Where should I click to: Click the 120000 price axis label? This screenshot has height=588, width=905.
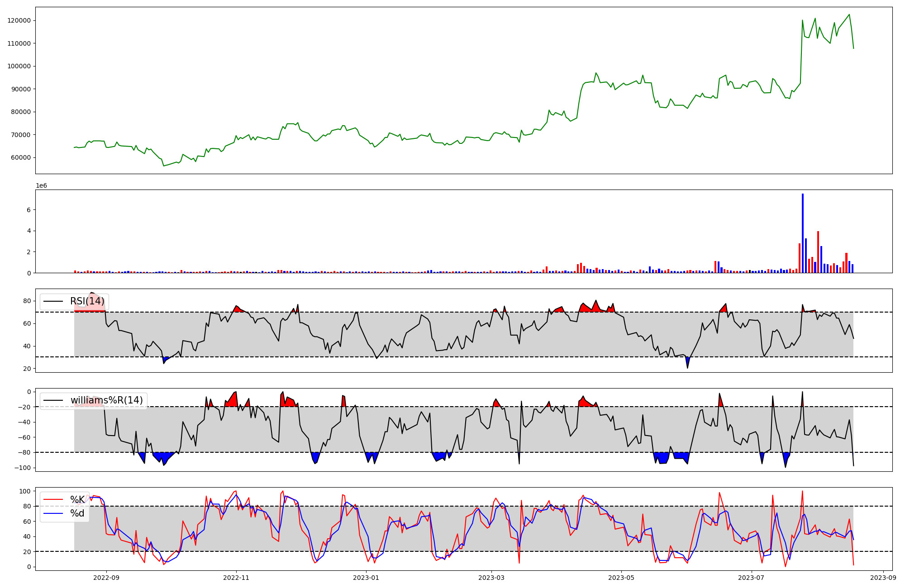click(19, 20)
